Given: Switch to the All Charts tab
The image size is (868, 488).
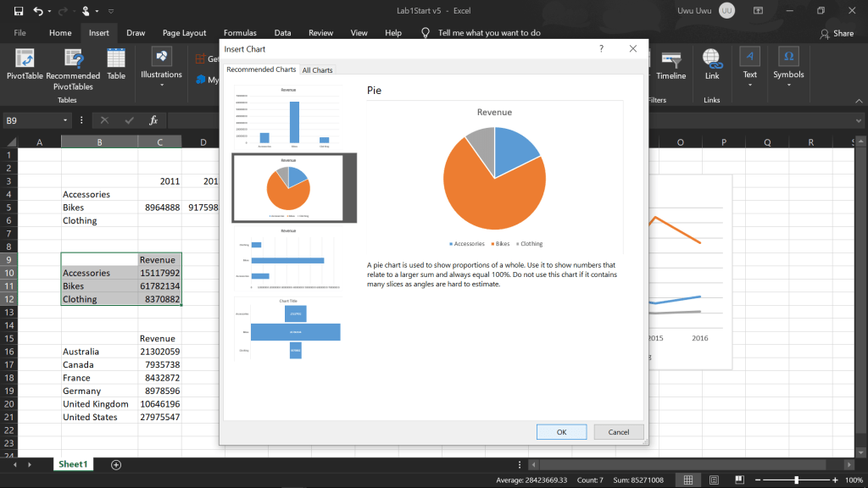Looking at the screenshot, I should coord(317,69).
